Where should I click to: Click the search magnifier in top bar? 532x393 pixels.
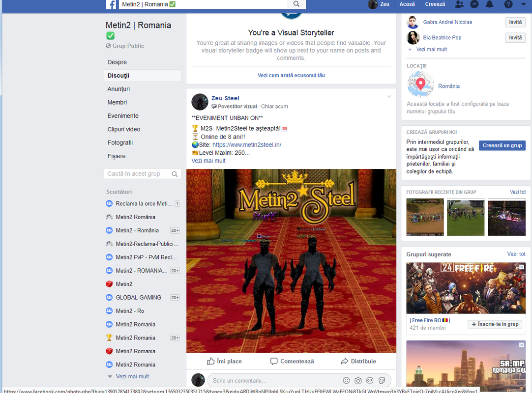point(296,4)
